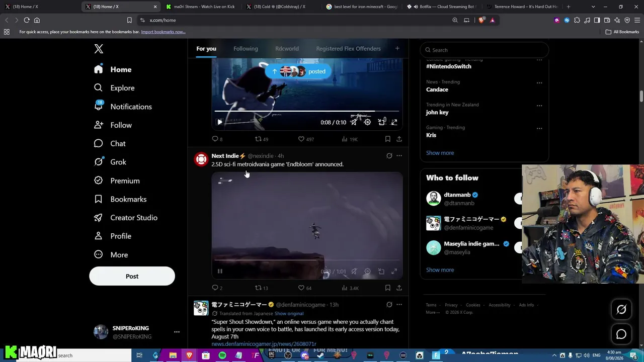Image resolution: width=644 pixels, height=362 pixels.
Task: Click the new posts 'posted' pill
Action: point(299,71)
